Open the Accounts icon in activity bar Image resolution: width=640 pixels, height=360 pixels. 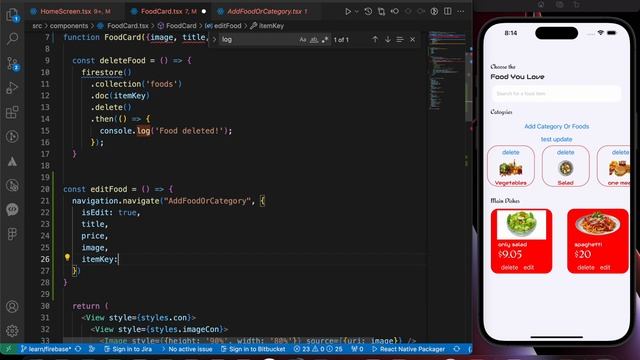(x=12, y=306)
